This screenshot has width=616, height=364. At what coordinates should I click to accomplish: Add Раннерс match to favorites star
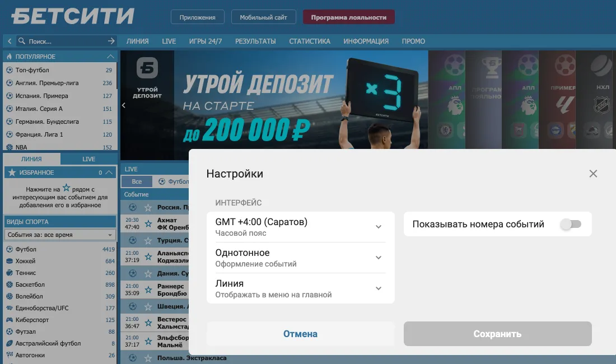[148, 290]
